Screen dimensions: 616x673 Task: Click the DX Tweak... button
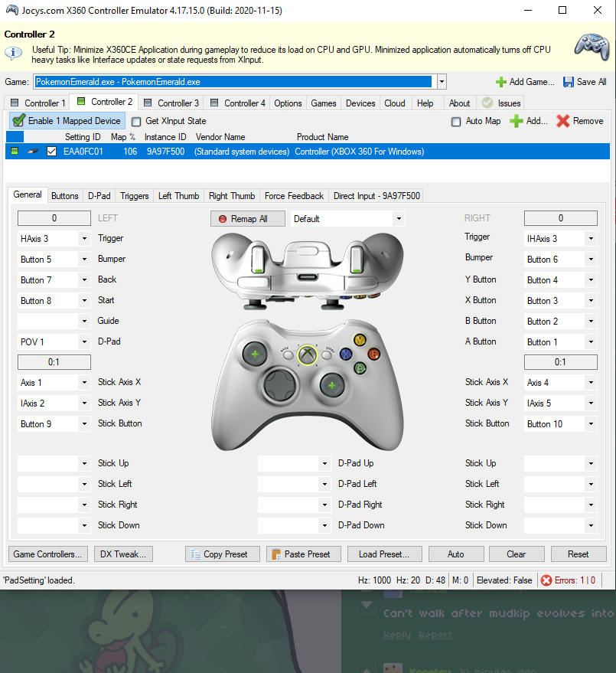point(123,554)
